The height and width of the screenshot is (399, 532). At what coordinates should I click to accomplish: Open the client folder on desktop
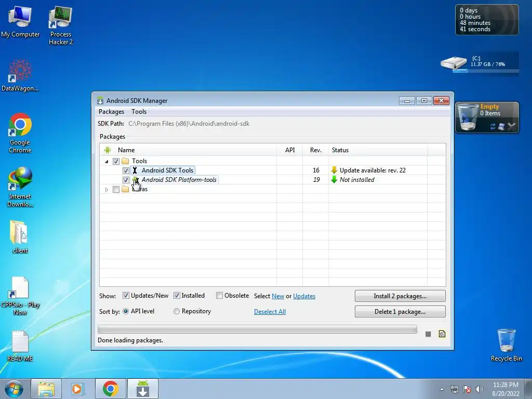20,237
